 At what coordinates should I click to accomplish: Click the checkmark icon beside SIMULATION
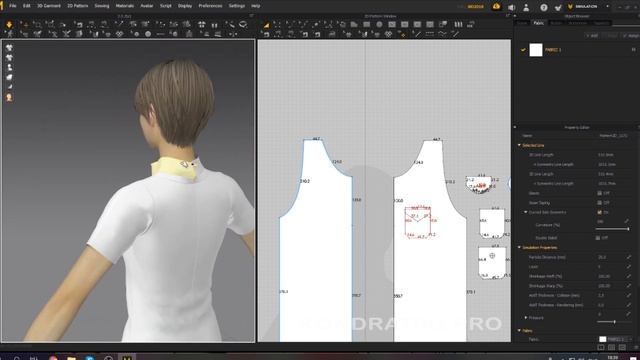coord(558,7)
